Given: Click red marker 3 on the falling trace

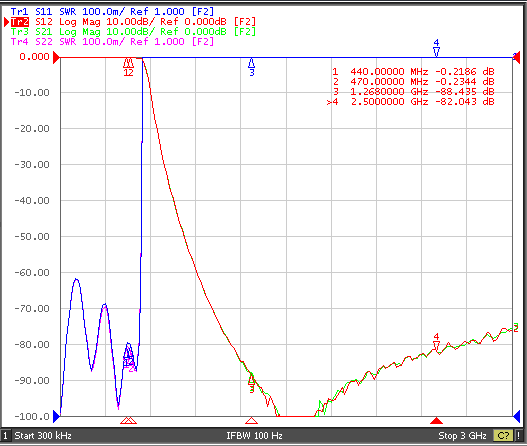Looking at the screenshot, I should pos(252,383).
